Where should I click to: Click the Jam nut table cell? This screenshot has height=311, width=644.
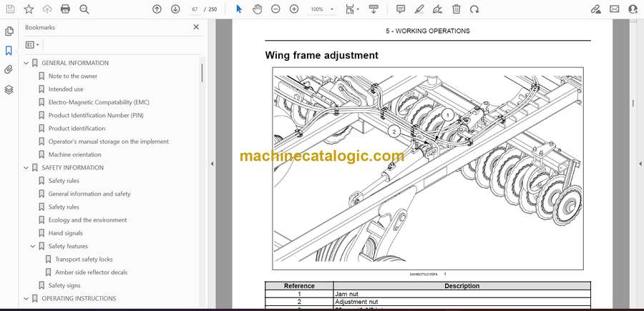click(462, 294)
